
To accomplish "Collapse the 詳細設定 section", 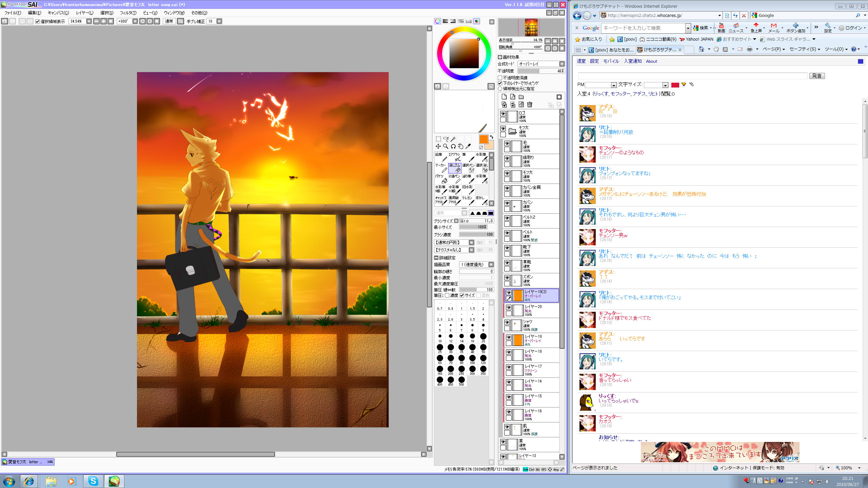I will click(x=436, y=258).
